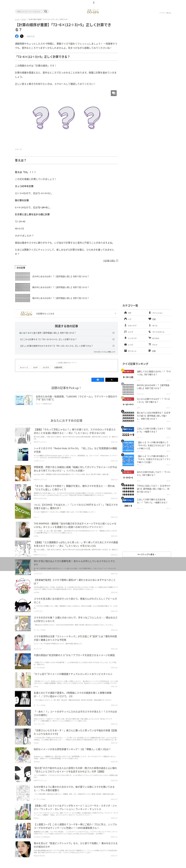Share article via X icon under title
The height and width of the screenshot is (868, 186).
[22, 36]
